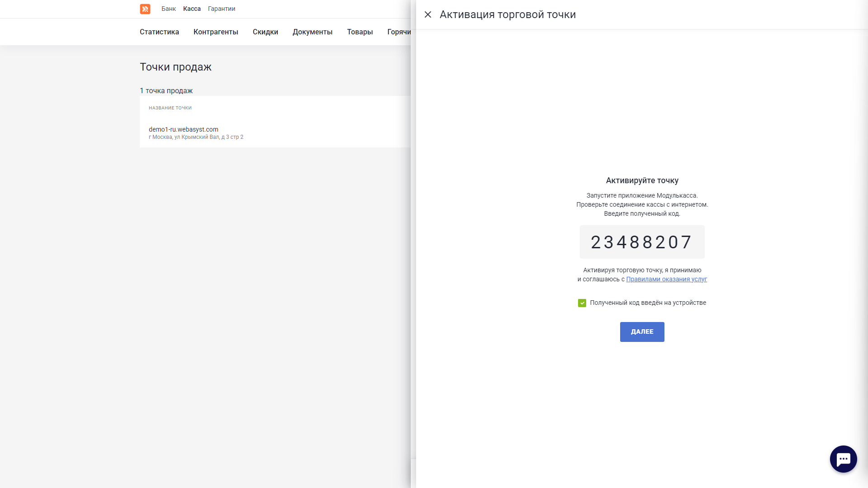The image size is (868, 488).
Task: Select the demo1-ru.webasyst.com sales point
Action: (x=183, y=129)
